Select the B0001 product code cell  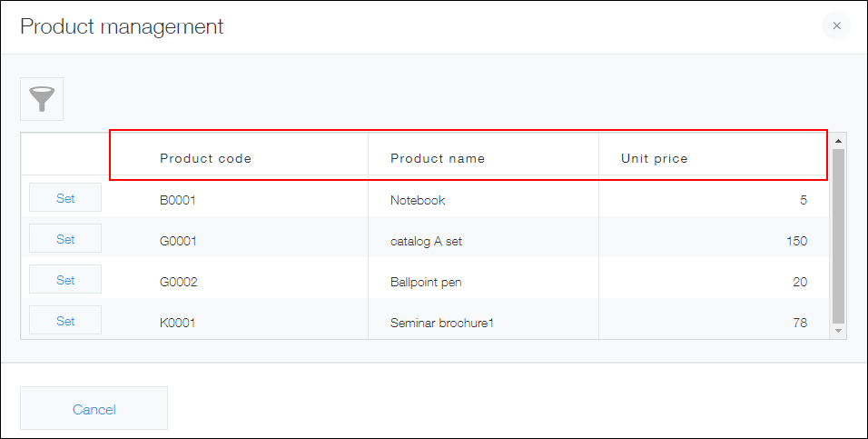tap(178, 200)
